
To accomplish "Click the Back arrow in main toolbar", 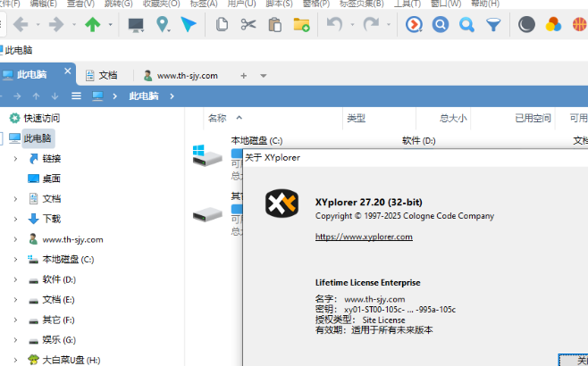I will 21,25.
